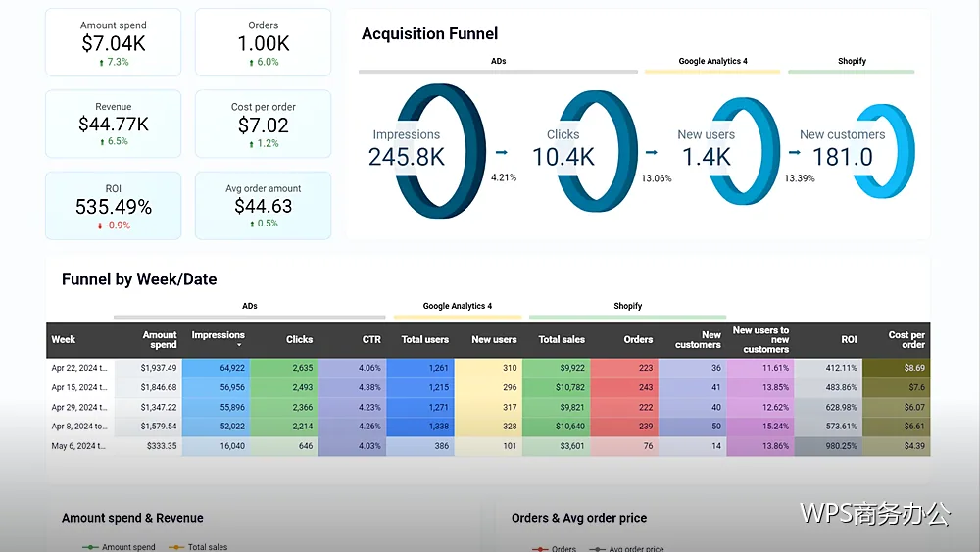Sort table by CTR column header
The image size is (980, 552).
coord(371,339)
